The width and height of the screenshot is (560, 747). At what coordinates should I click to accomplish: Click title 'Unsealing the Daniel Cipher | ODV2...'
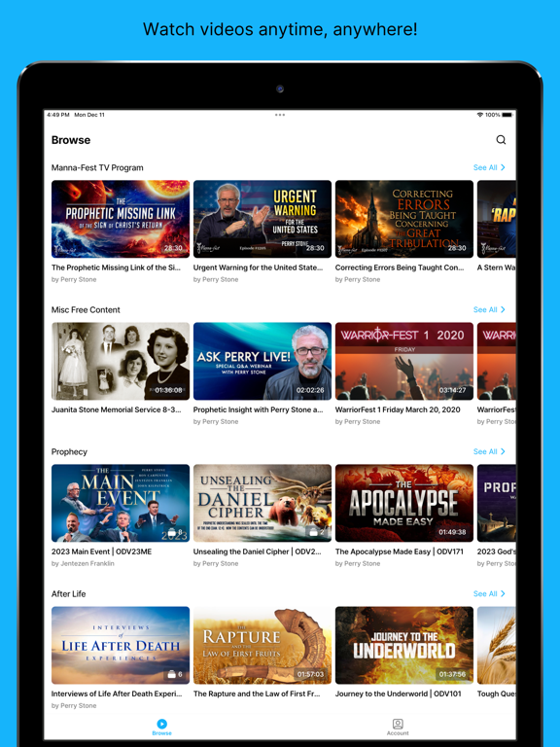[x=257, y=551]
